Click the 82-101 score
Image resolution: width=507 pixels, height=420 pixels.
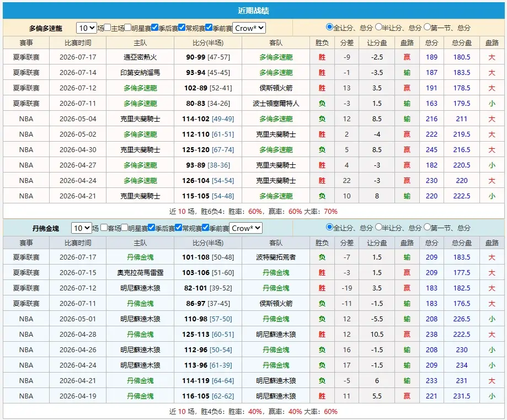(196, 288)
